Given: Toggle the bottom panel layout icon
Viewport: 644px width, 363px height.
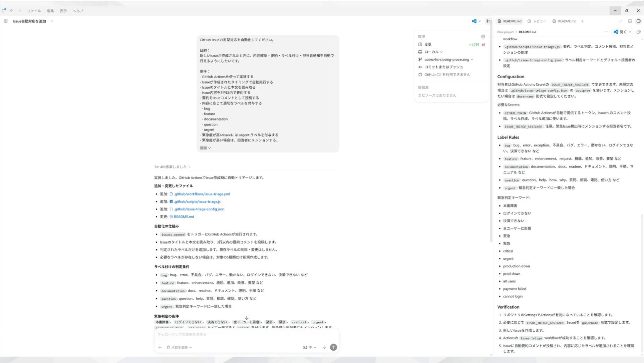Looking at the screenshot, I should coord(630,21).
